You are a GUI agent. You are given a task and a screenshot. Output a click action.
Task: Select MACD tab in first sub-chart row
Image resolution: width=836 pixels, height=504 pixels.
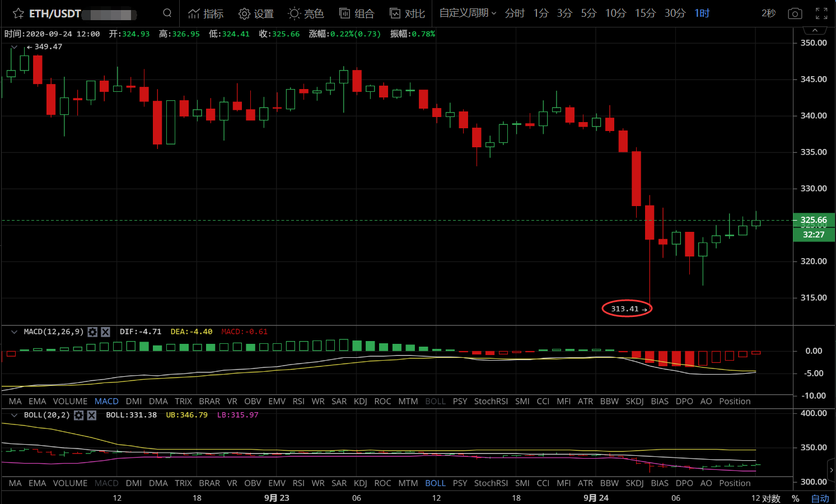click(106, 402)
